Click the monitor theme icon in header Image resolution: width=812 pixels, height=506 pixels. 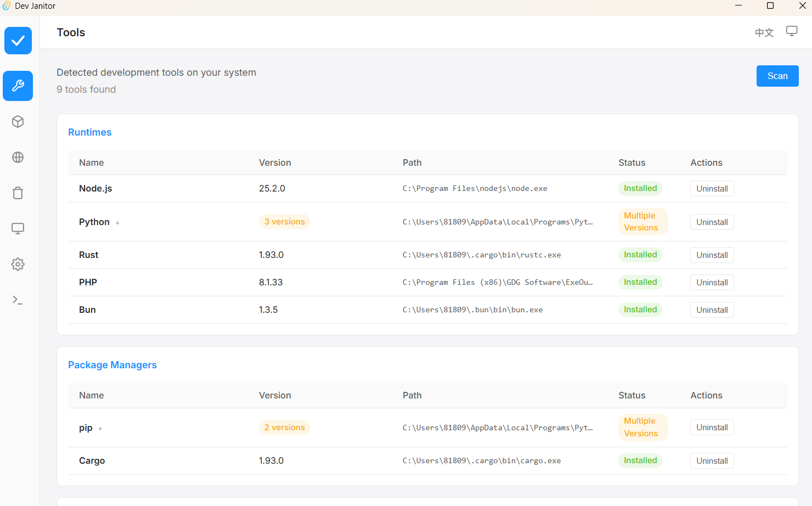click(791, 31)
